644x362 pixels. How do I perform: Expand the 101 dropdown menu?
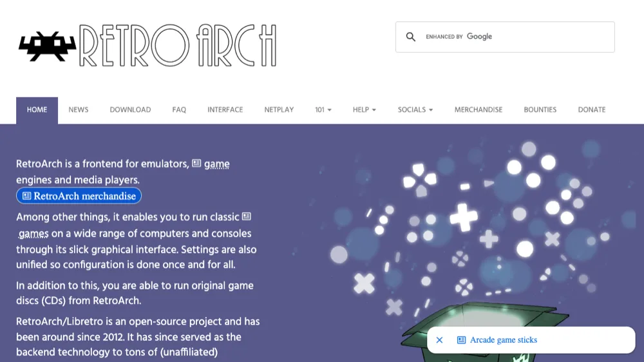pyautogui.click(x=323, y=110)
